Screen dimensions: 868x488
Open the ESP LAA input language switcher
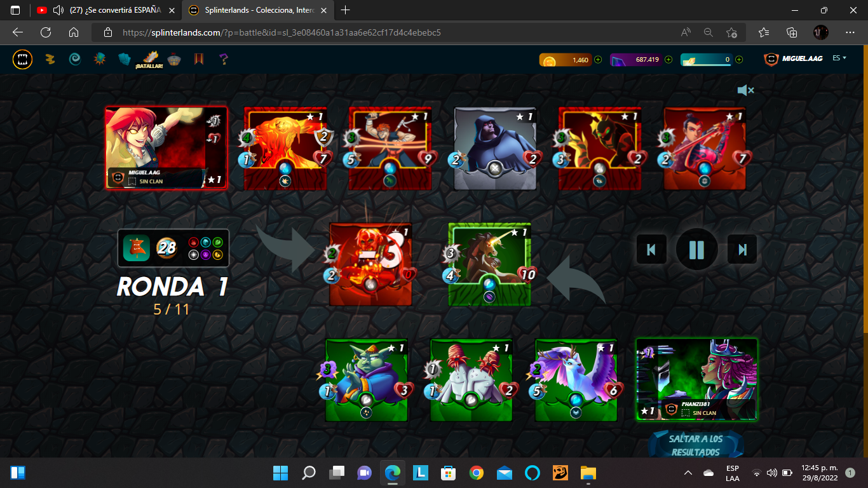(x=732, y=473)
